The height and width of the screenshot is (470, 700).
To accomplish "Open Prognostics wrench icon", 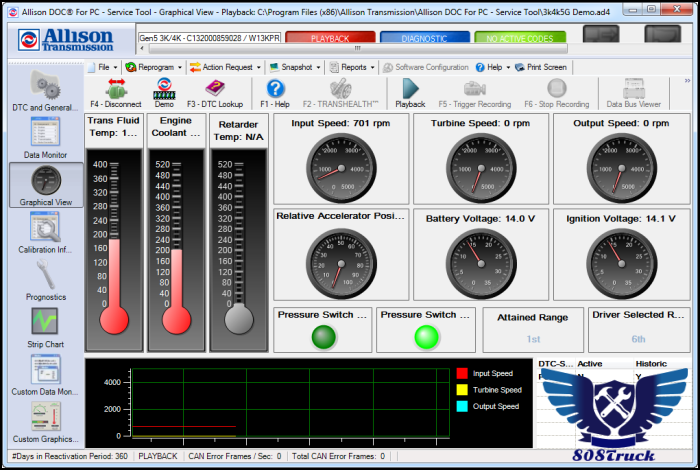I will coord(45,275).
